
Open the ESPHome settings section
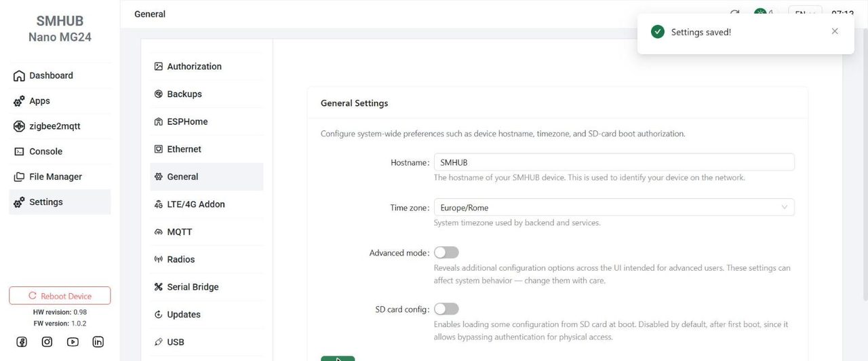click(207, 121)
